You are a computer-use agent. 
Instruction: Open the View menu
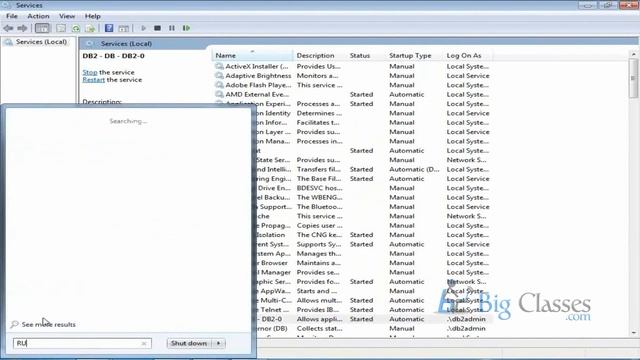67,16
